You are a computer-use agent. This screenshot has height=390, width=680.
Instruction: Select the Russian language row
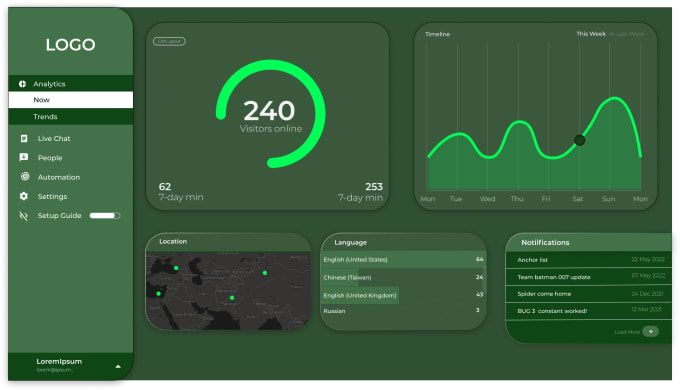tap(403, 311)
